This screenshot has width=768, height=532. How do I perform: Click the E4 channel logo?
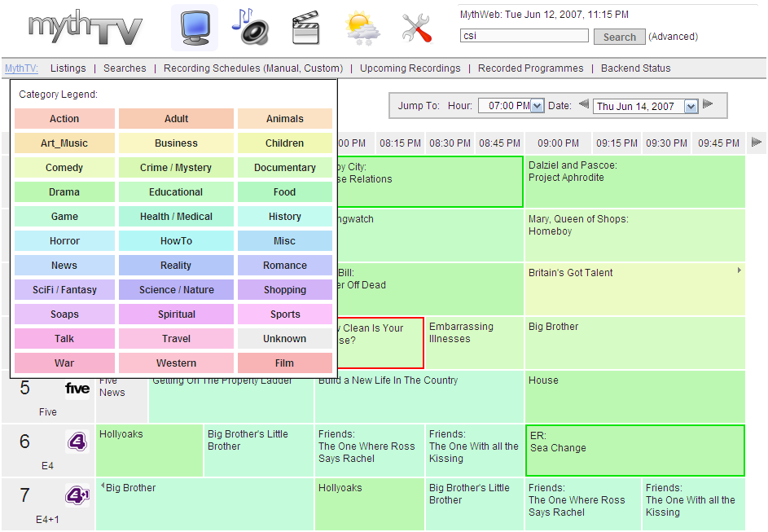(x=77, y=442)
